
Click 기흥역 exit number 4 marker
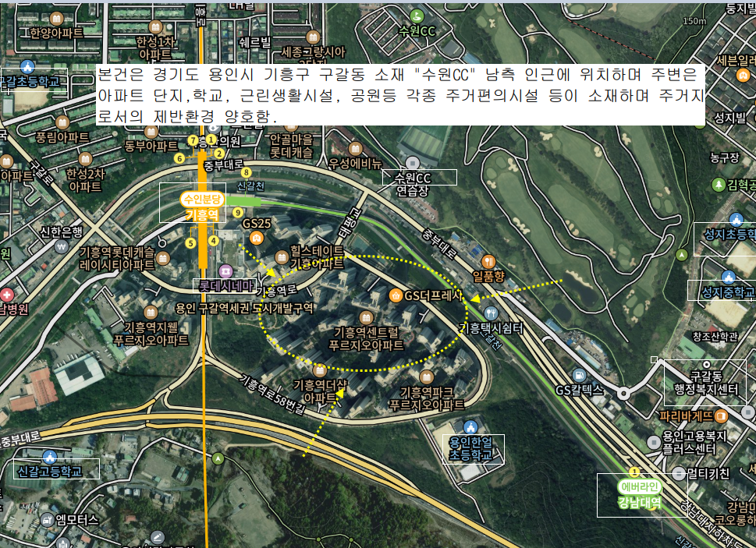pyautogui.click(x=214, y=241)
